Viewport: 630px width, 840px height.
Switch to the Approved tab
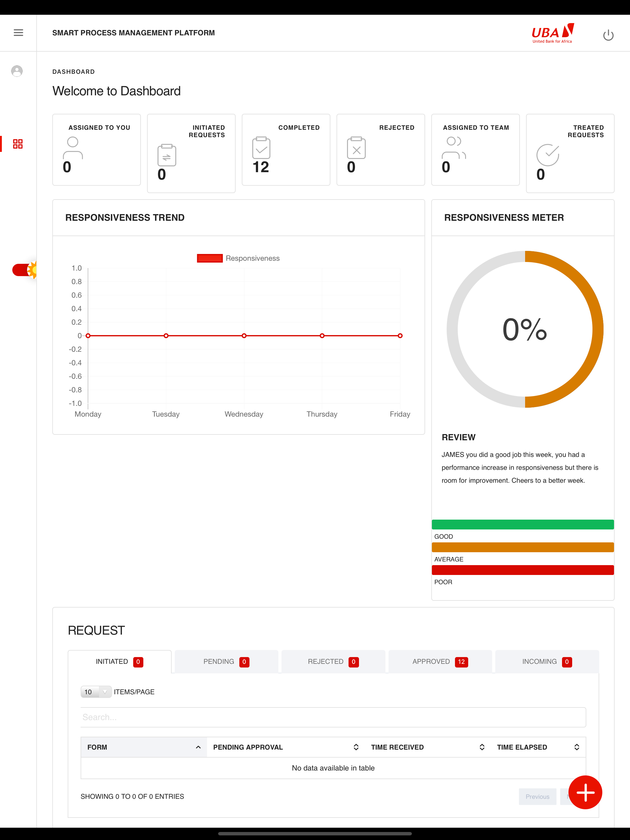tap(440, 662)
